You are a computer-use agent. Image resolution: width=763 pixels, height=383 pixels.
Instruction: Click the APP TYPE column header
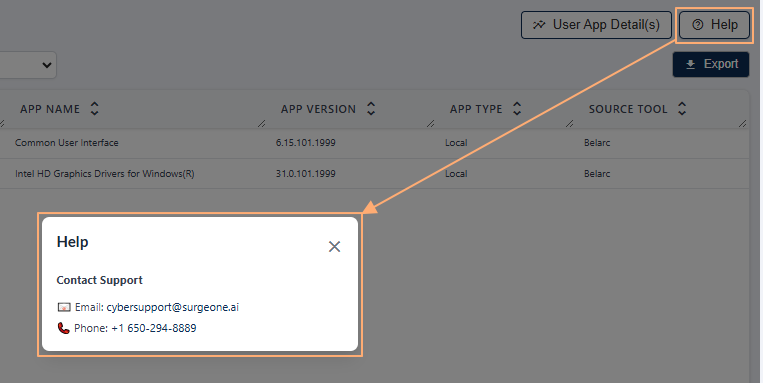click(x=476, y=109)
